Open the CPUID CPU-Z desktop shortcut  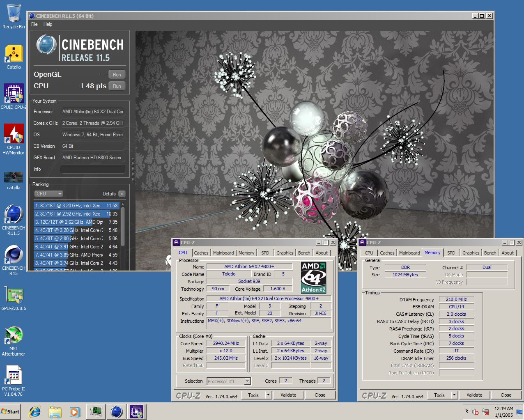tap(14, 96)
